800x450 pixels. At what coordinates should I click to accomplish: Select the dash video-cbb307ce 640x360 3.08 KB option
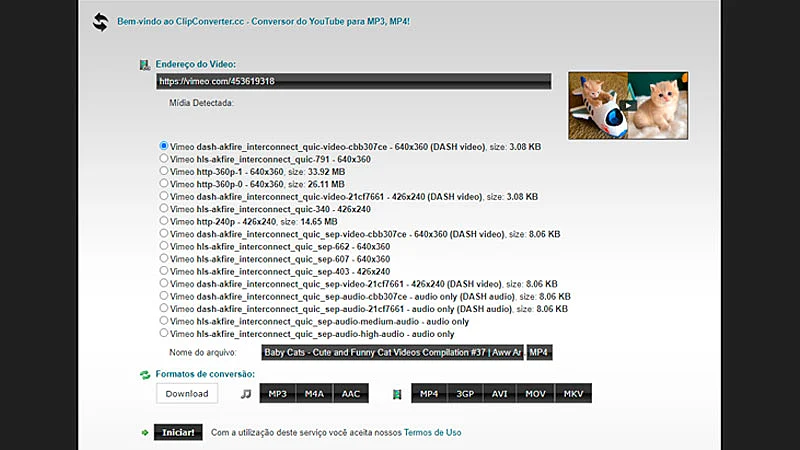pyautogui.click(x=163, y=146)
